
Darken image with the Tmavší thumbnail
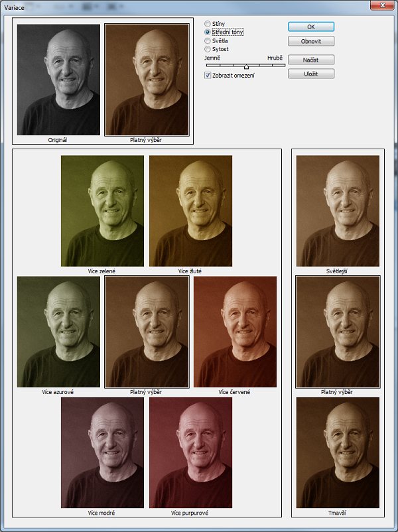click(338, 452)
